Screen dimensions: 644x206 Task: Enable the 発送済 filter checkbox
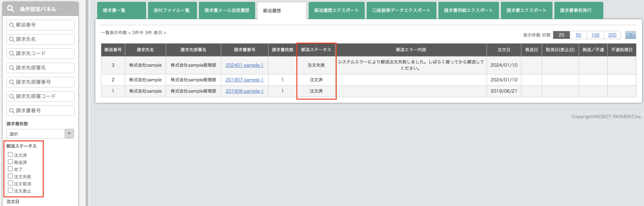pyautogui.click(x=10, y=162)
